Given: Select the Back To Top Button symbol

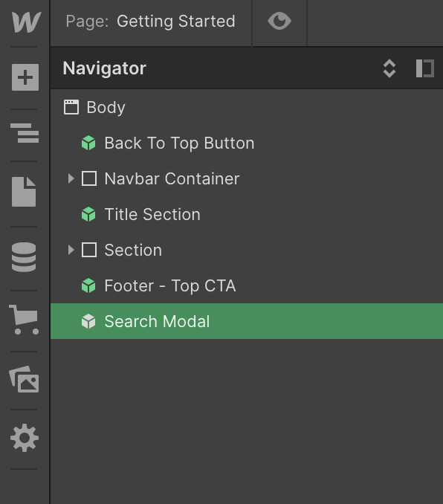Looking at the screenshot, I should tap(247, 143).
